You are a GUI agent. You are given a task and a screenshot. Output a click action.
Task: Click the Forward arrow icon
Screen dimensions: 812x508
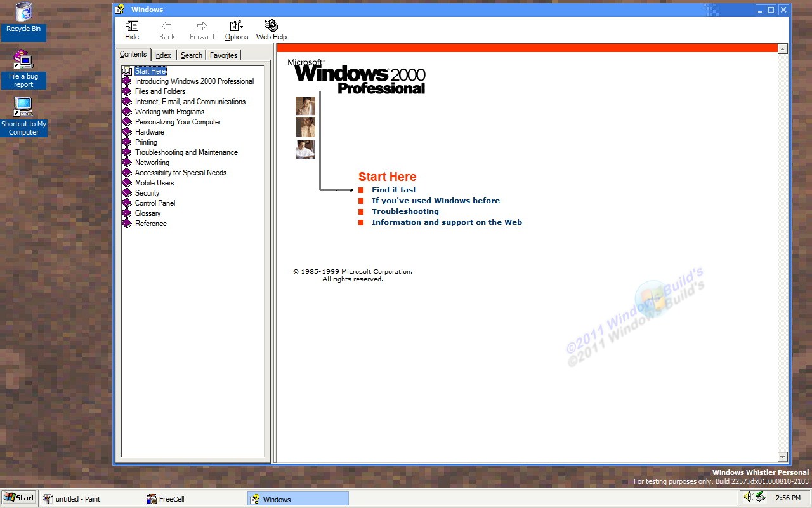[202, 25]
